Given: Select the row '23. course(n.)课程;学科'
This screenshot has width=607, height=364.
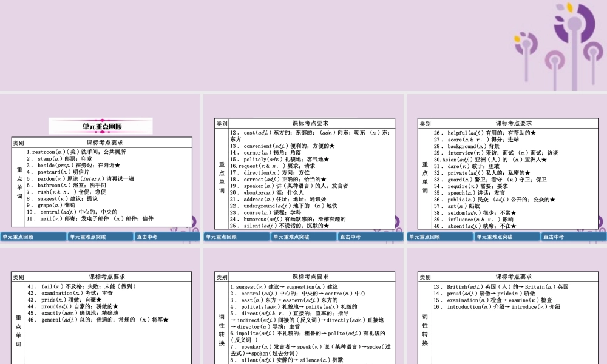Looking at the screenshot, I should pyautogui.click(x=266, y=213).
